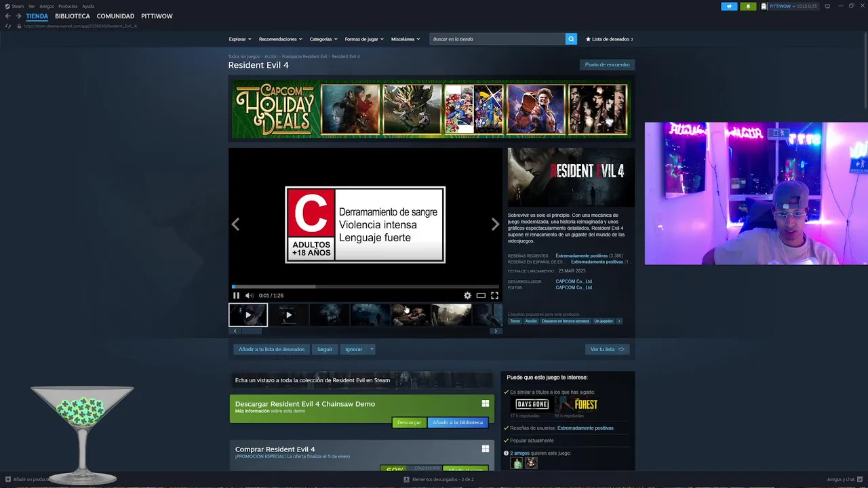Viewport: 868px width, 488px height.
Task: Open the first friend avatar who wants this game
Action: click(517, 463)
